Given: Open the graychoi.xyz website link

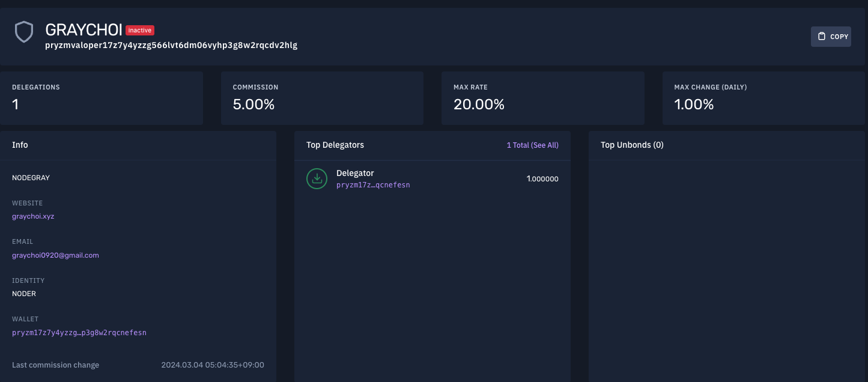Looking at the screenshot, I should point(33,216).
